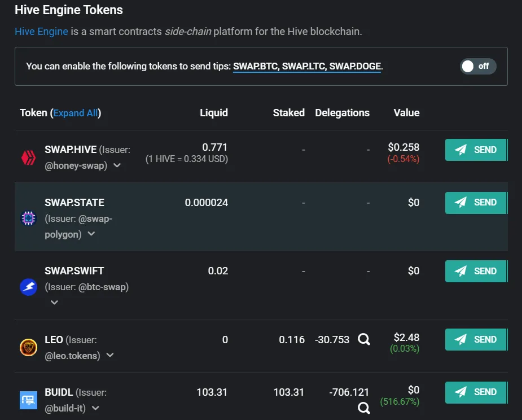Click the Value column header

406,113
